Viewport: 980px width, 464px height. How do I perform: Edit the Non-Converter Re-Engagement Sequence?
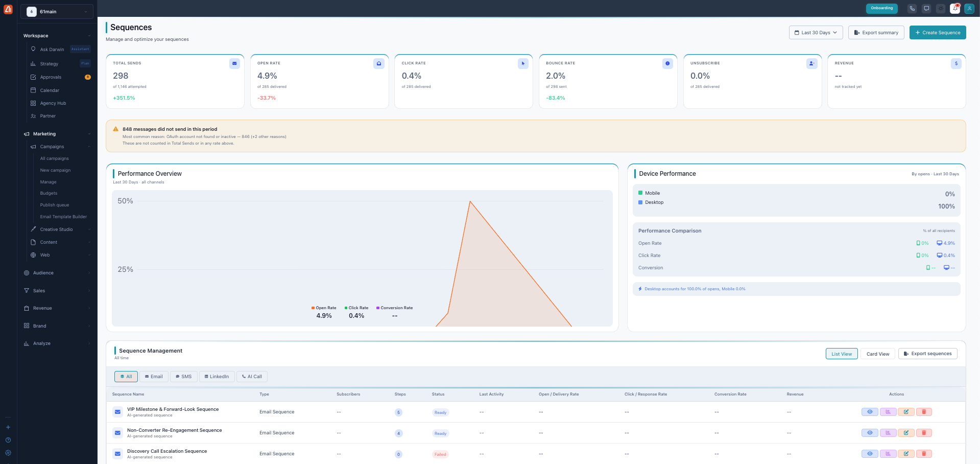pyautogui.click(x=906, y=433)
